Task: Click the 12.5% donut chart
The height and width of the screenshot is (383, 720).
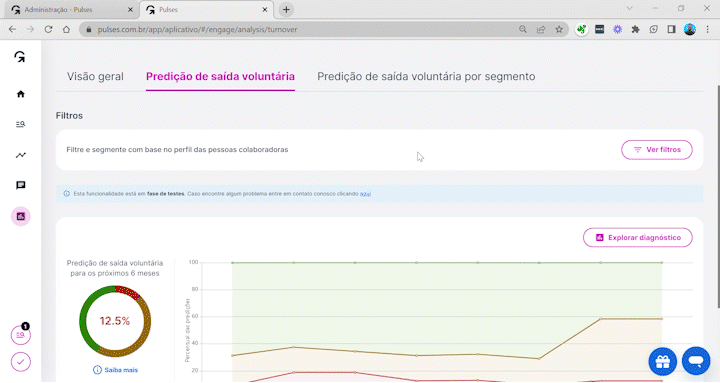Action: 115,321
